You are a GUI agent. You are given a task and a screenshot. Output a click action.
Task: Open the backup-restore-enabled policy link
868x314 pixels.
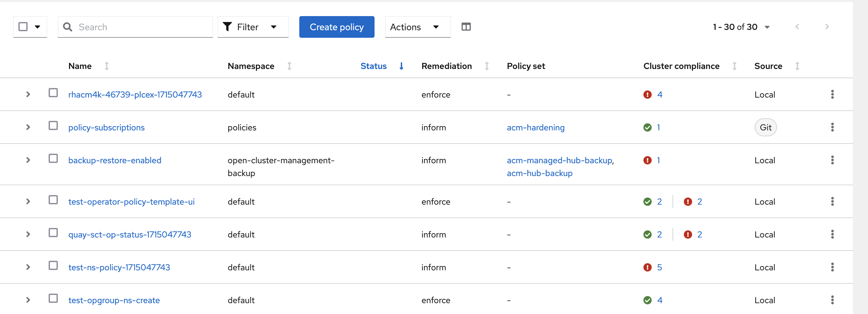[115, 160]
